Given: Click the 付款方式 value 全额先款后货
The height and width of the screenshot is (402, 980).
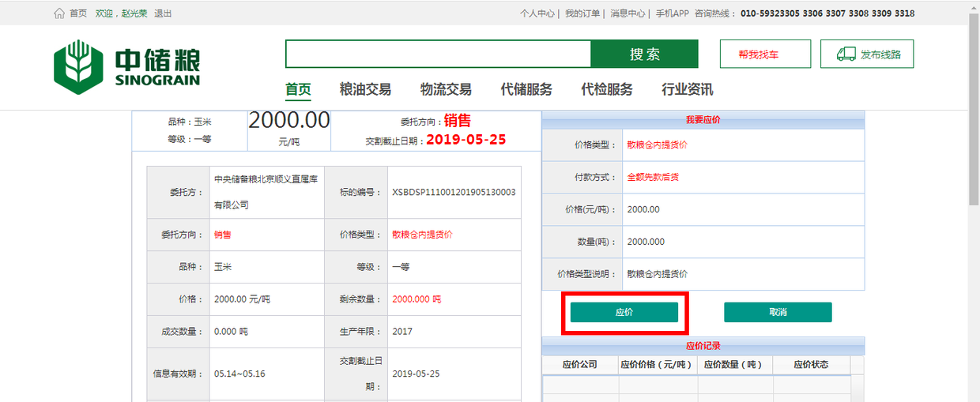Looking at the screenshot, I should click(x=653, y=177).
